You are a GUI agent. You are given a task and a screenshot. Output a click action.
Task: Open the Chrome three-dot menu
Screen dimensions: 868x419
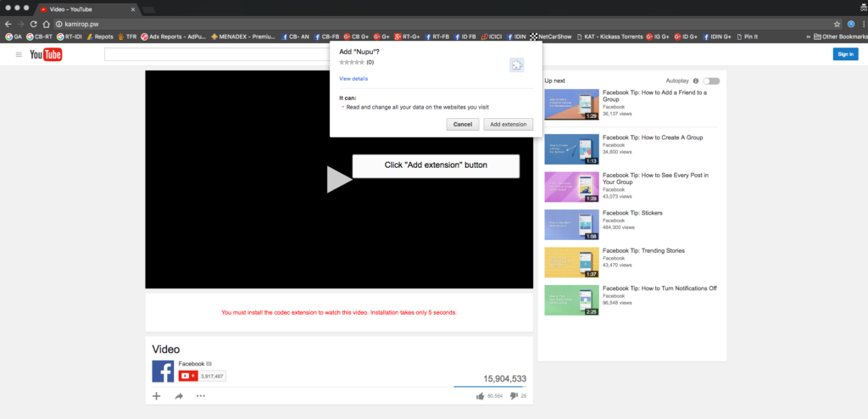(x=863, y=25)
